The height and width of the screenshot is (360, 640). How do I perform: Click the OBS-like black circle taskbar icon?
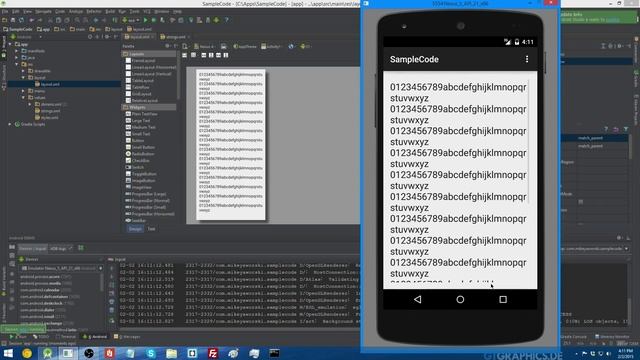click(x=89, y=353)
